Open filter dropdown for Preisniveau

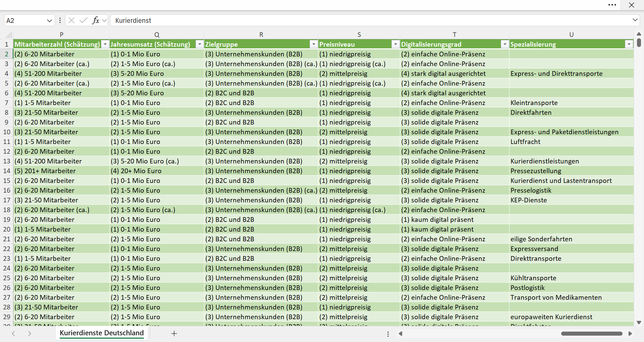[395, 44]
